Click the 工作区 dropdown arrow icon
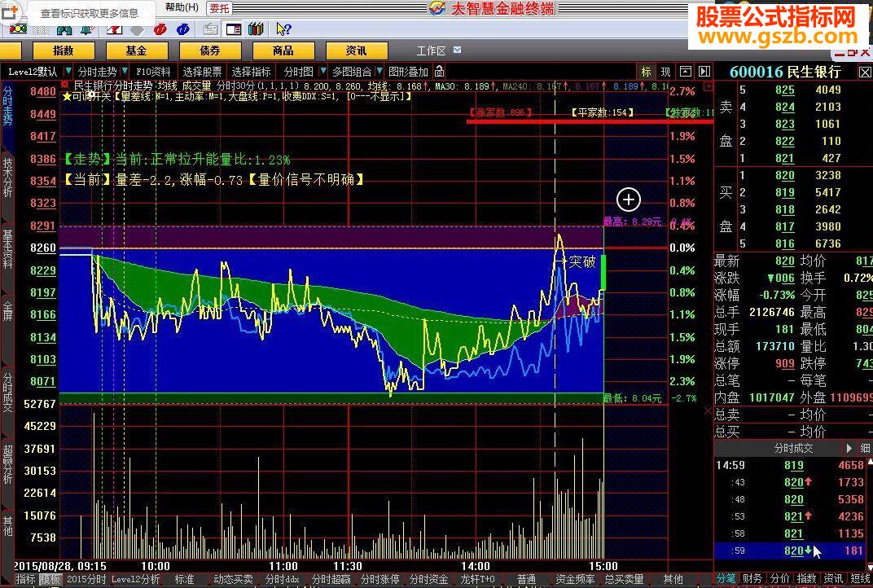Image resolution: width=873 pixels, height=588 pixels. (457, 50)
